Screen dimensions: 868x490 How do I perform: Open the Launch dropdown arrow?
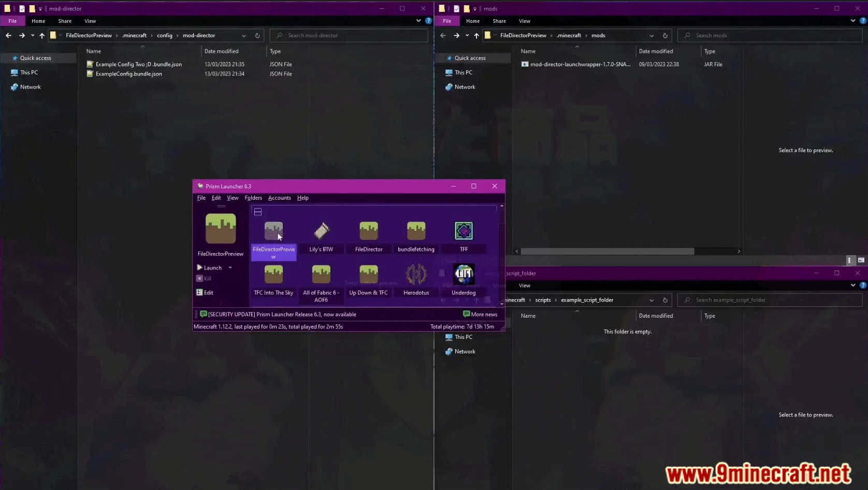(230, 268)
